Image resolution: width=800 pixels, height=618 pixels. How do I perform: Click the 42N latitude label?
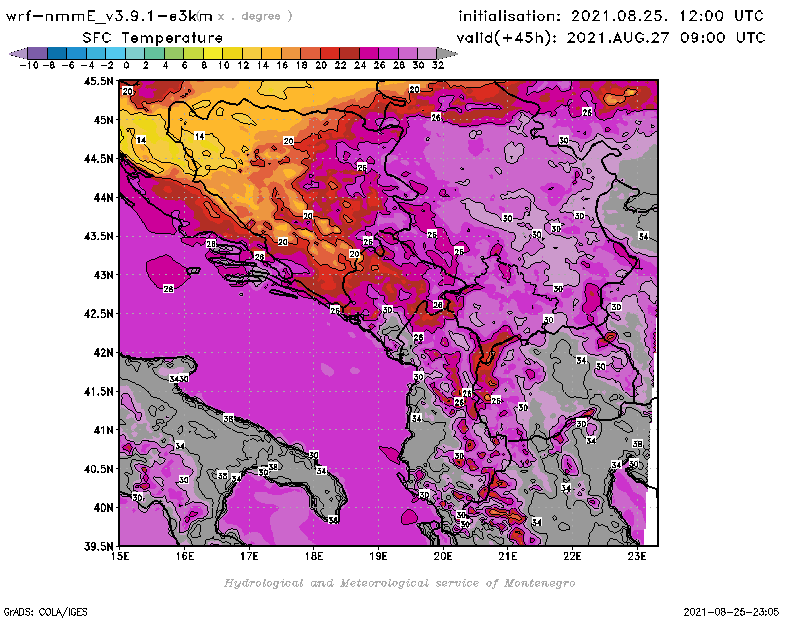[103, 353]
